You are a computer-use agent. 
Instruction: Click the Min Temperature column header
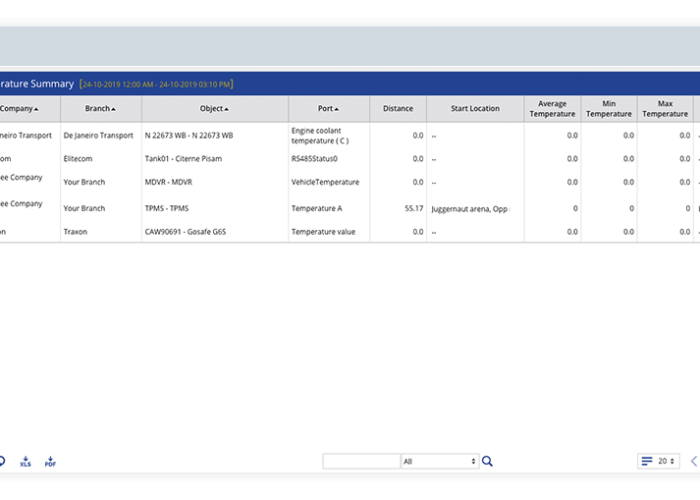pyautogui.click(x=609, y=108)
